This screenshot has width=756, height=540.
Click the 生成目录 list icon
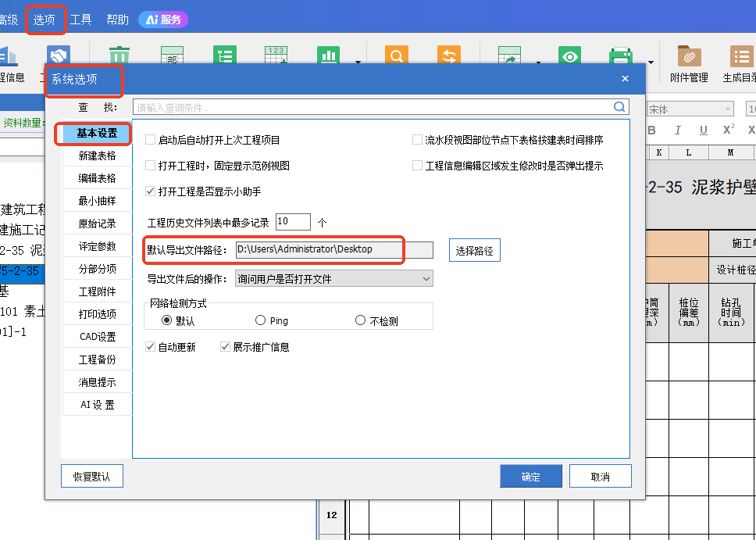(x=741, y=56)
